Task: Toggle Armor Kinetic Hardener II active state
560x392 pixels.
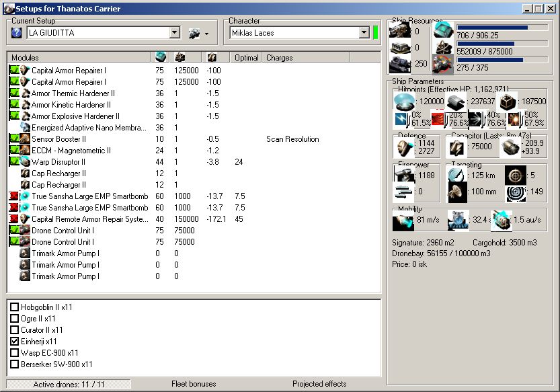Action: pyautogui.click(x=14, y=104)
